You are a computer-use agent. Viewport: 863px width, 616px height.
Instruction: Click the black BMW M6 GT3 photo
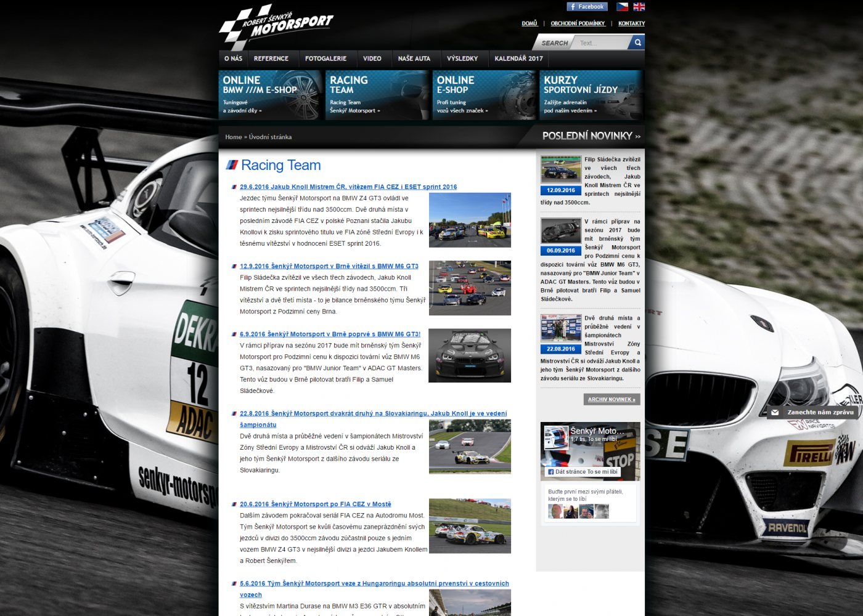[x=470, y=355]
